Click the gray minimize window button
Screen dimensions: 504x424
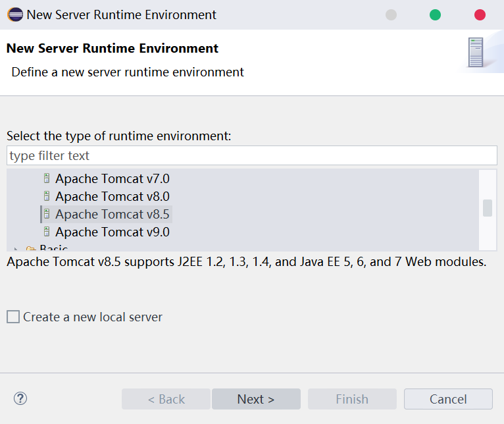[x=391, y=14]
